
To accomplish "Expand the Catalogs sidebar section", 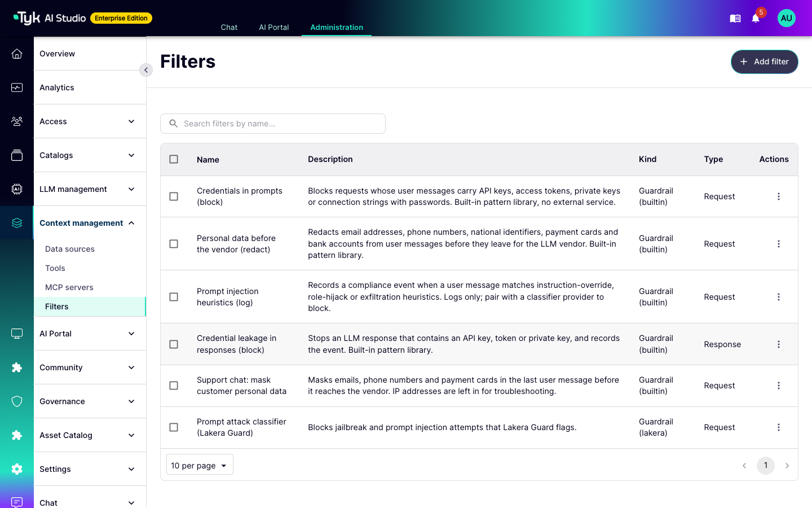I will [x=90, y=155].
